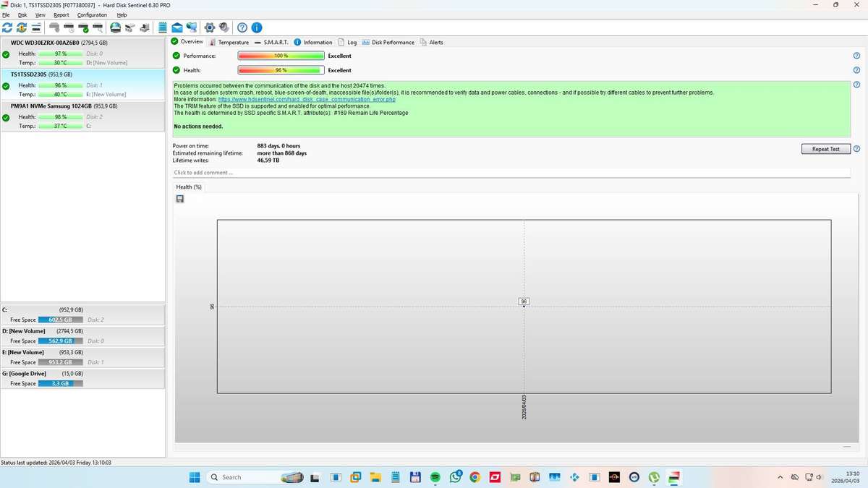Click the send email envelope toolbar icon
The image size is (868, 488).
177,27
